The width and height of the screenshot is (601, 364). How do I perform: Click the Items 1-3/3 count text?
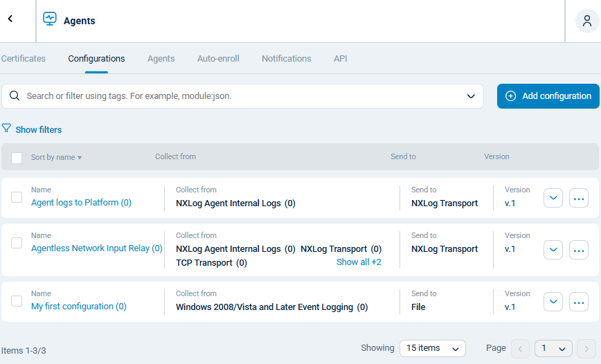24,351
